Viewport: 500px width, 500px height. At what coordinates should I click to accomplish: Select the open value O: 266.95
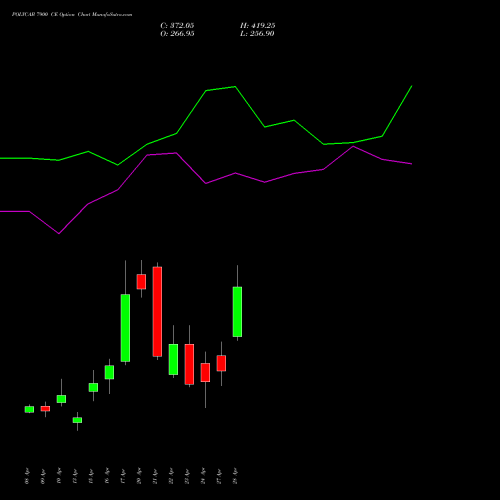click(177, 34)
